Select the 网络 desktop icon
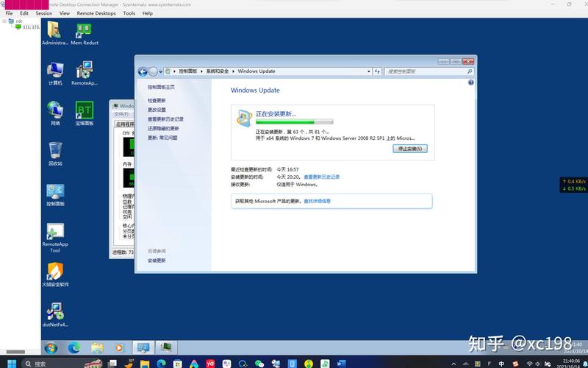Viewport: 588px width, 368px height. click(55, 113)
